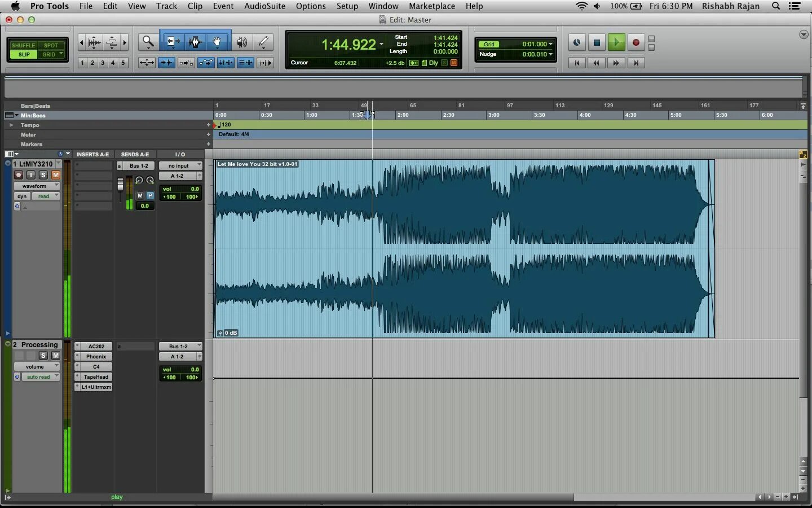
Task: Enable pre-fader on the Bus 1-2 send
Action: [149, 196]
